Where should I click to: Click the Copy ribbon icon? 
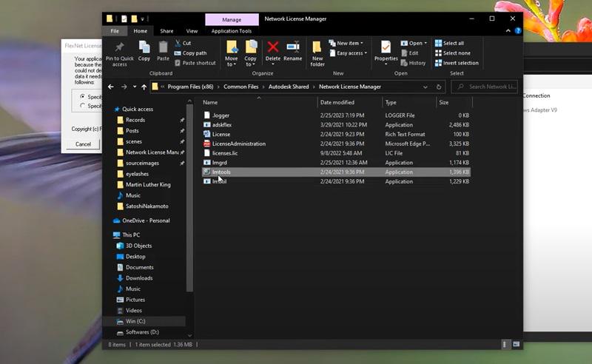point(144,47)
